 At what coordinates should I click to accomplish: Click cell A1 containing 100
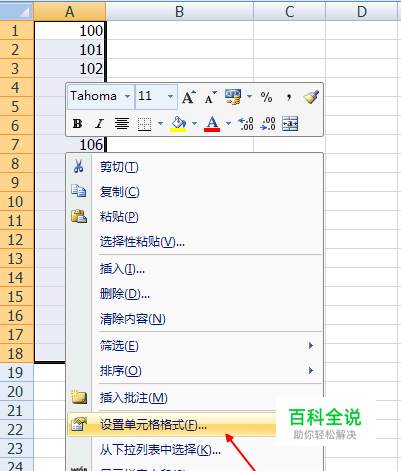70,31
